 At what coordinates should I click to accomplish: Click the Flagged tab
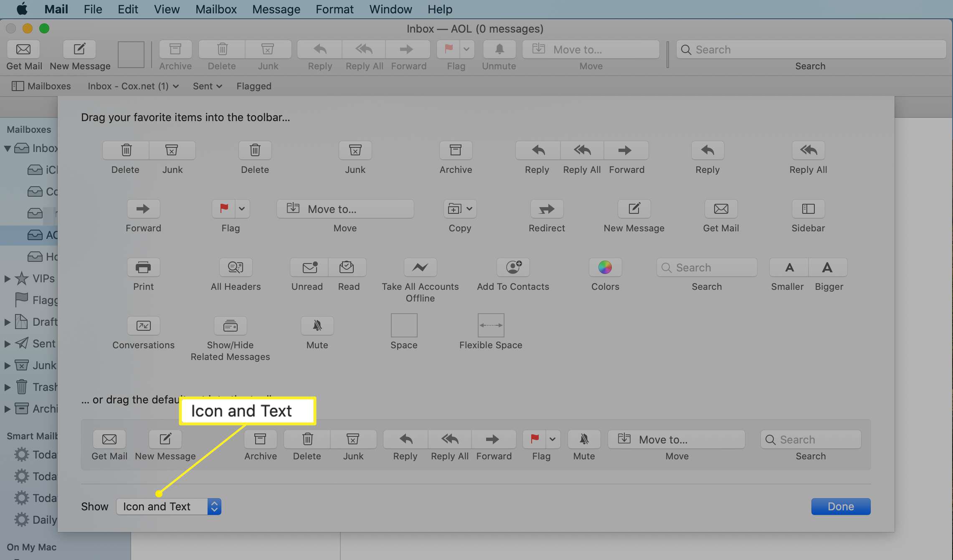(x=254, y=86)
